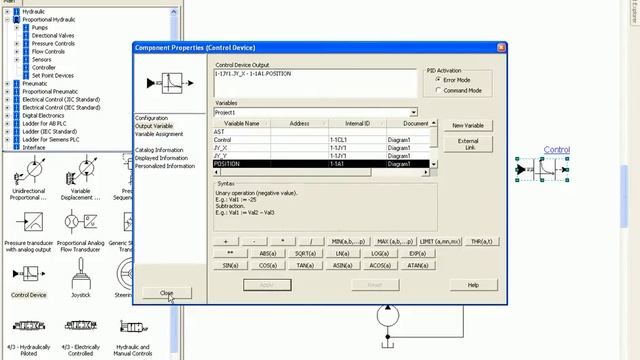Viewport: 640px width, 360px height.
Task: Open the Displayed Information page
Action: tap(162, 158)
